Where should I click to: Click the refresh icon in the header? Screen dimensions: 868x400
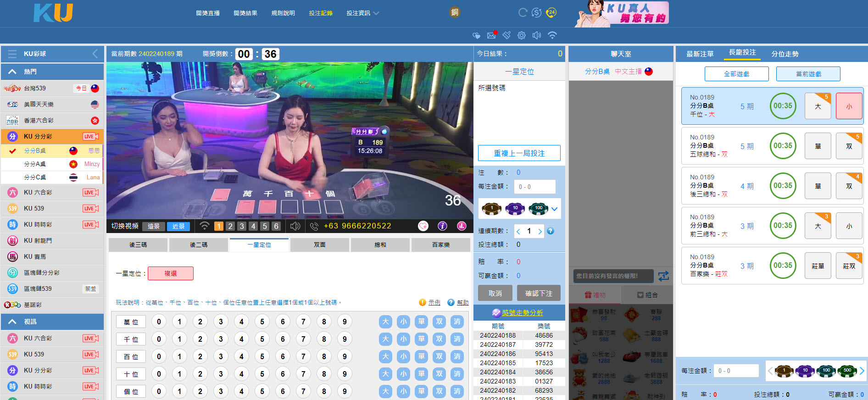pos(523,13)
